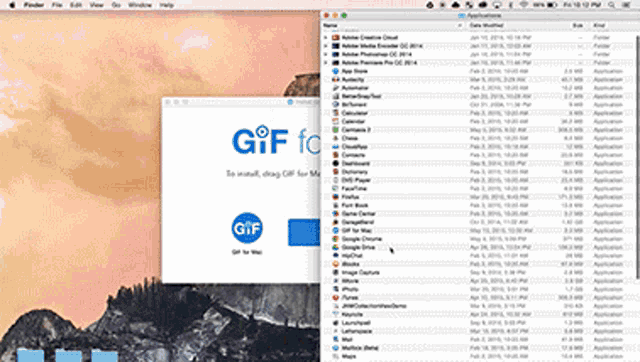Select the iTunes row
The height and width of the screenshot is (362, 640).
pos(480,298)
